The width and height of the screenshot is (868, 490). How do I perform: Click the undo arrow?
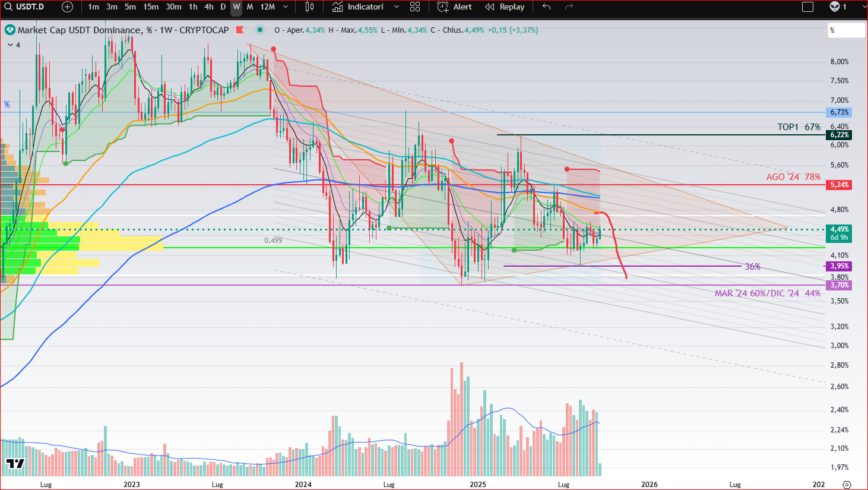point(546,7)
